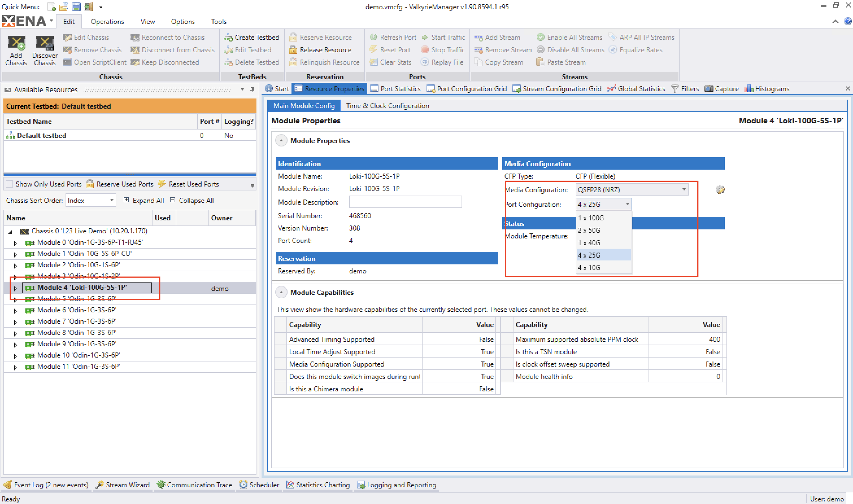853x504 pixels.
Task: Select 2 x 50G port configuration
Action: click(604, 230)
